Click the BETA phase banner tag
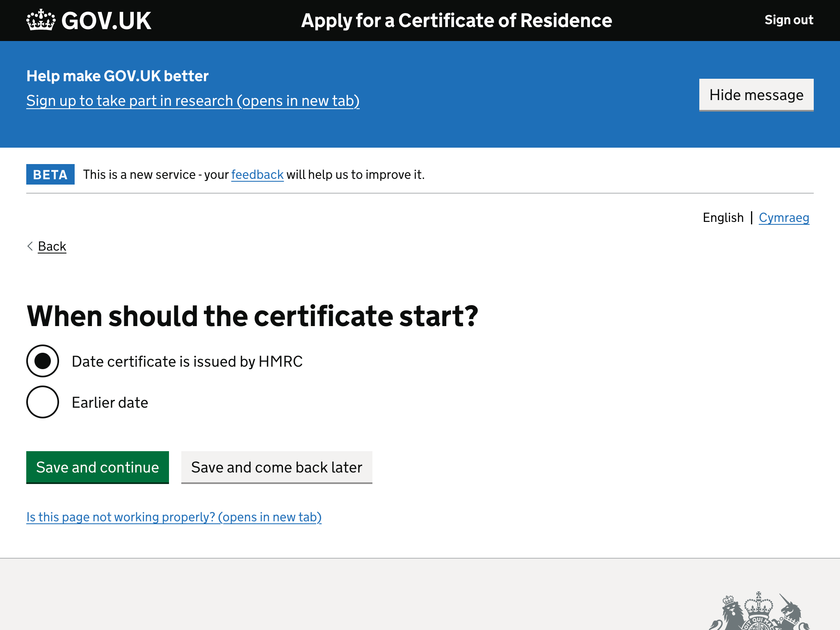 (50, 174)
